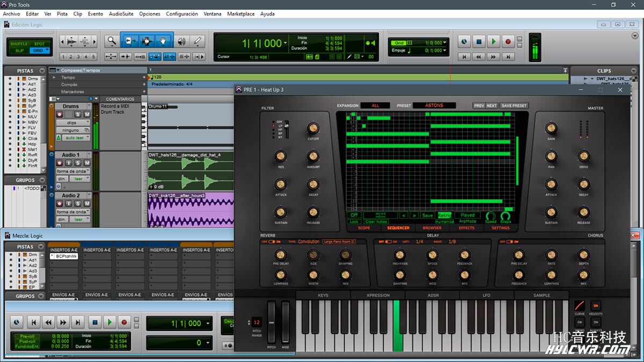Click the Edit window Play button
Viewport: 644px width, 362px height.
pyautogui.click(x=494, y=41)
